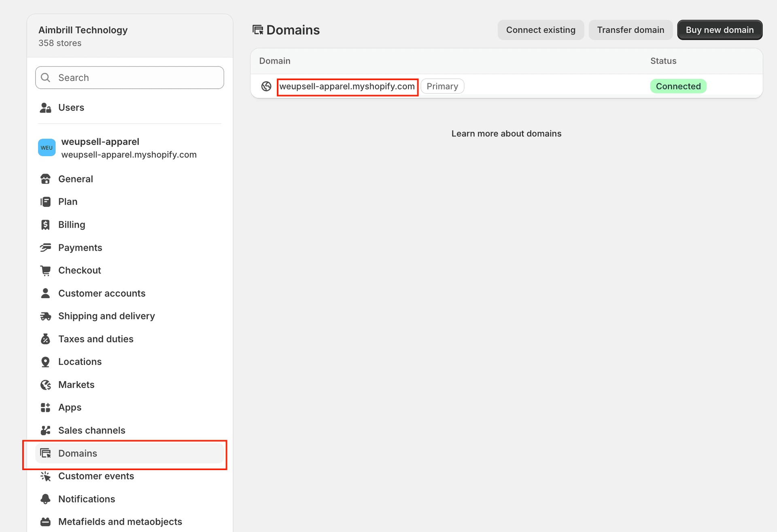This screenshot has height=532, width=777.
Task: Click the Taxes and duties icon
Action: (x=45, y=339)
